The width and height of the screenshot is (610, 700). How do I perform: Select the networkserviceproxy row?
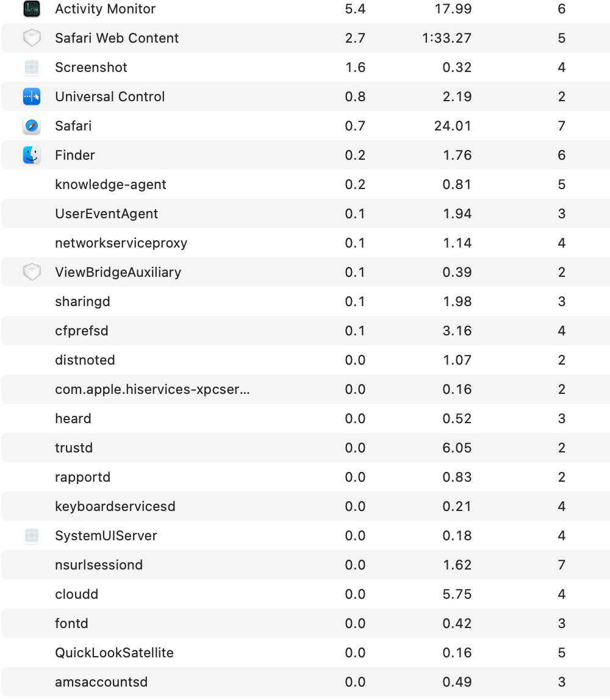pos(306,243)
